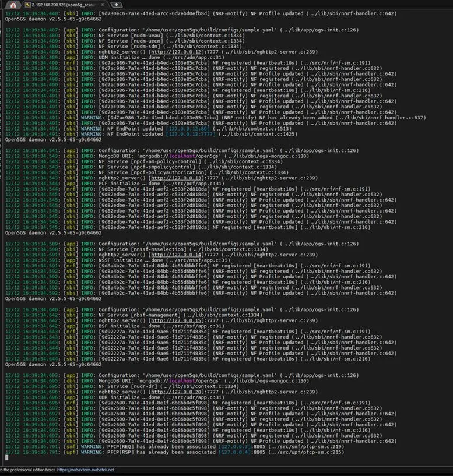Click the [npcf-am-policy-control] service text
The height and width of the screenshot is (476, 453).
click(x=166, y=161)
